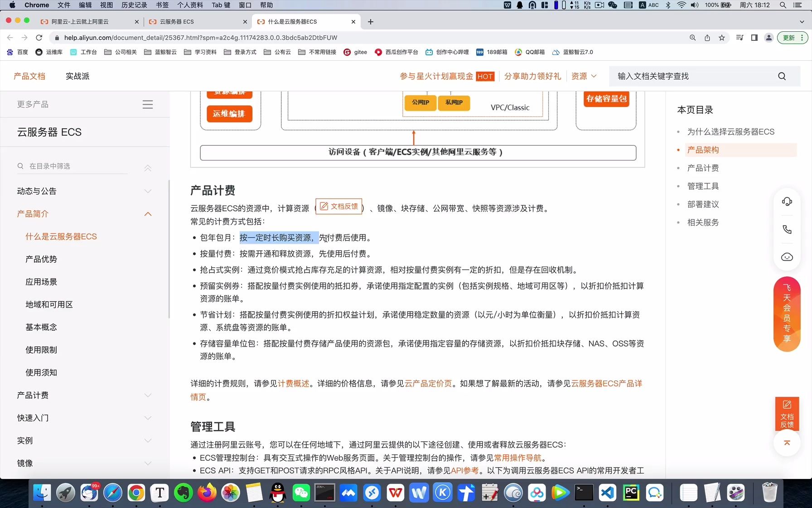The height and width of the screenshot is (508, 812).
Task: Expand the 实例 section
Action: click(x=148, y=441)
